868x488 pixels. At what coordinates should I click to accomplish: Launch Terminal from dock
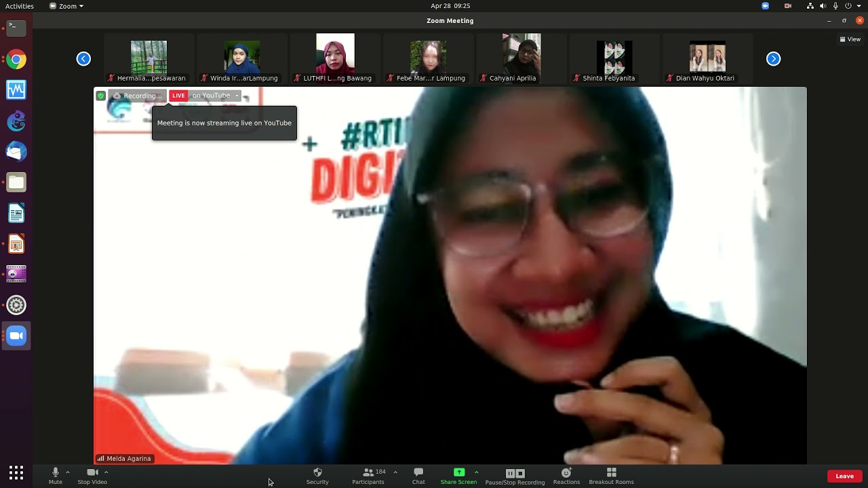pyautogui.click(x=16, y=28)
